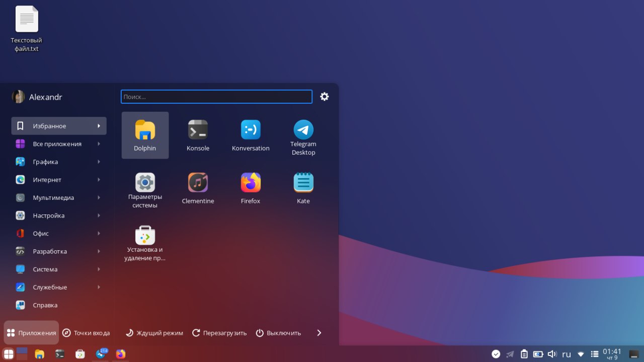Open Telegram Desktop from favorites
This screenshot has width=644, height=362.
[303, 135]
